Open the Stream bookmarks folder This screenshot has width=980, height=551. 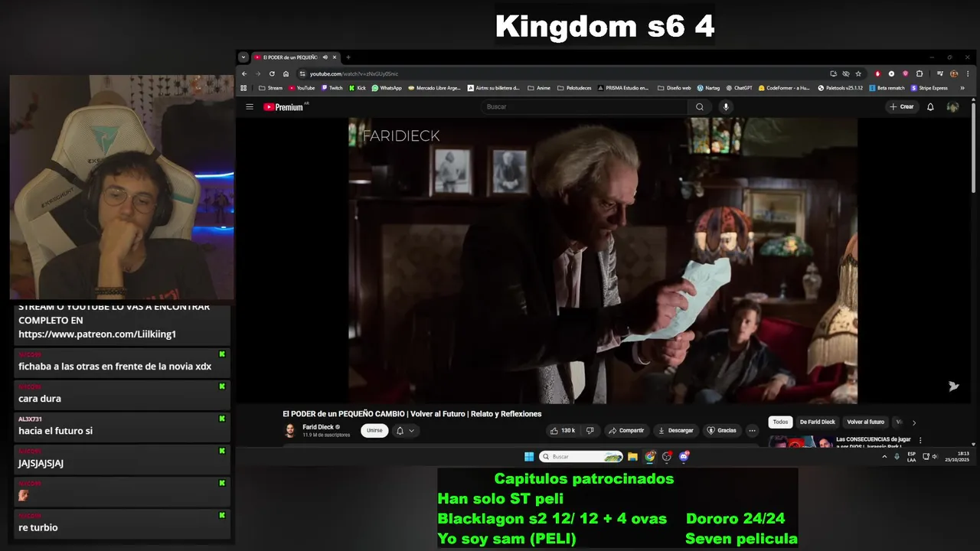coord(270,88)
